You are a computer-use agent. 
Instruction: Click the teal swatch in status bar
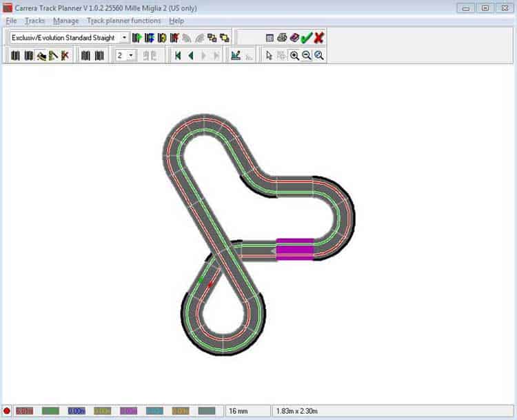154,411
